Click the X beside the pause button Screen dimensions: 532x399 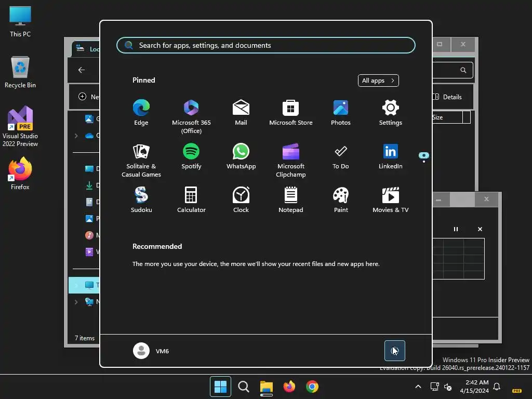click(x=480, y=229)
